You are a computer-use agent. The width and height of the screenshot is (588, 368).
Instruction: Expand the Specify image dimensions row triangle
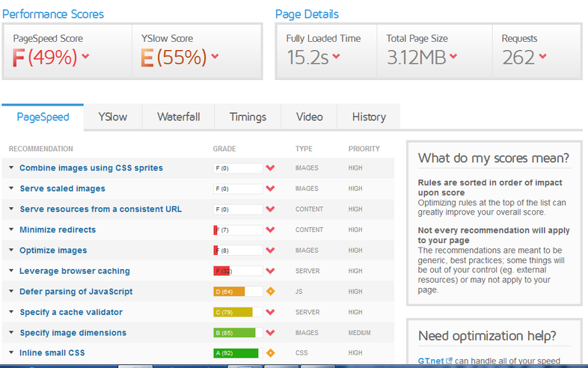11,333
